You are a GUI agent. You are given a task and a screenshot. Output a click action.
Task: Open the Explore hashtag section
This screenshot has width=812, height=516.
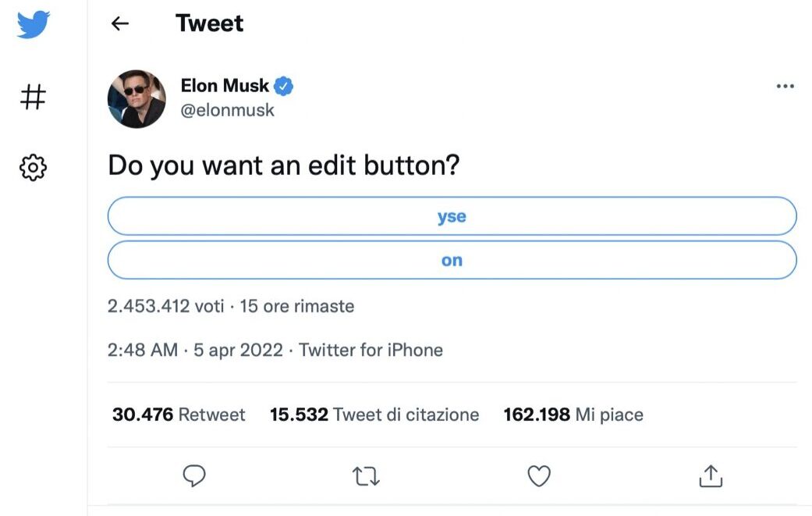coord(31,96)
